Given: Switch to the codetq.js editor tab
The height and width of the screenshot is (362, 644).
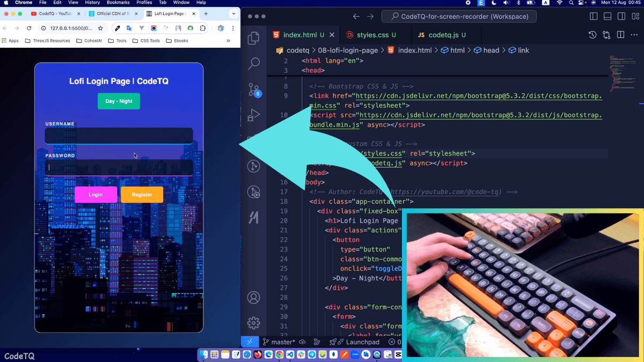Looking at the screenshot, I should point(443,35).
